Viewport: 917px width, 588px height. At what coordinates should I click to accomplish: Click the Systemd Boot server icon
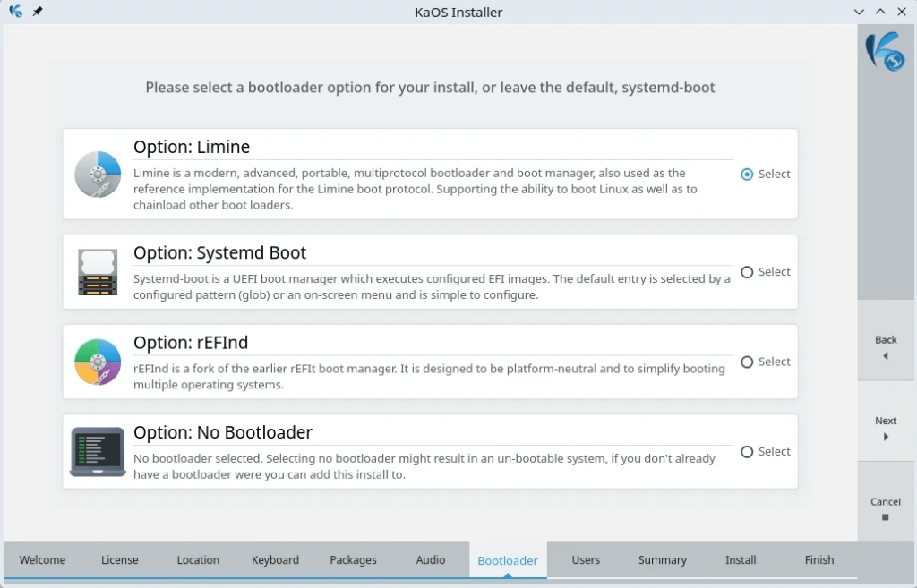(98, 272)
